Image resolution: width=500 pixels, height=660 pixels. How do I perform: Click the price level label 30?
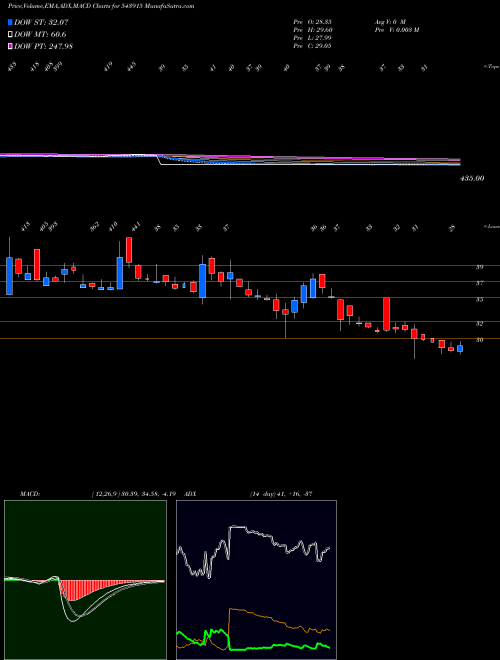pyautogui.click(x=479, y=340)
